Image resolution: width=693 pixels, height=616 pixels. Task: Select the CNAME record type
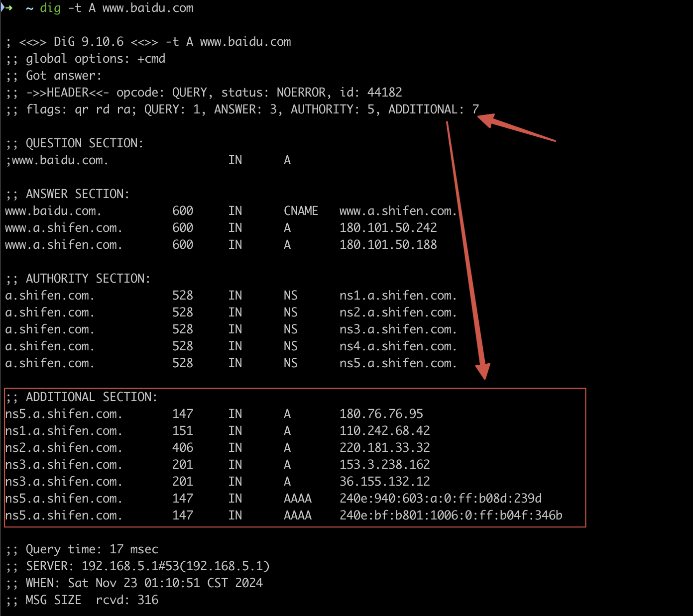[x=301, y=211]
